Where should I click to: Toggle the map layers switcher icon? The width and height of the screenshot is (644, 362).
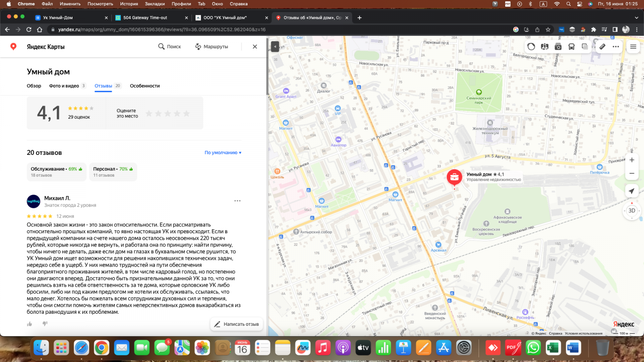tap(584, 47)
